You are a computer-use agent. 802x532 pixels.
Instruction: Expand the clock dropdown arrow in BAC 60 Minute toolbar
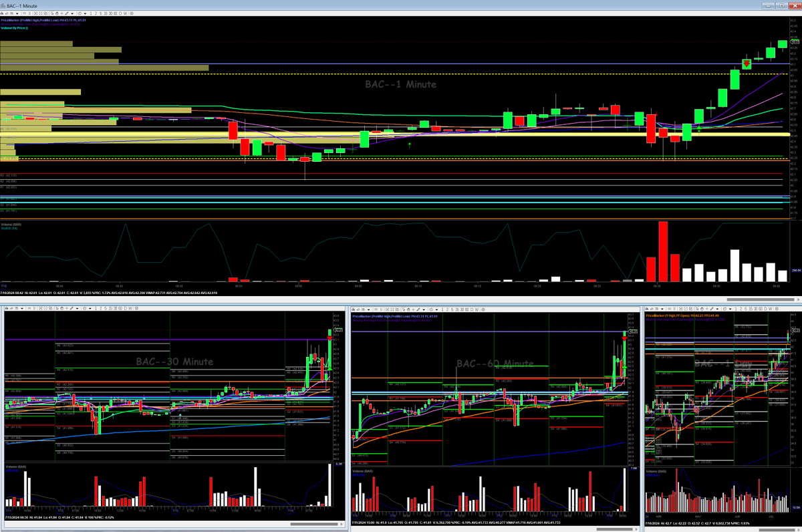coord(436,308)
